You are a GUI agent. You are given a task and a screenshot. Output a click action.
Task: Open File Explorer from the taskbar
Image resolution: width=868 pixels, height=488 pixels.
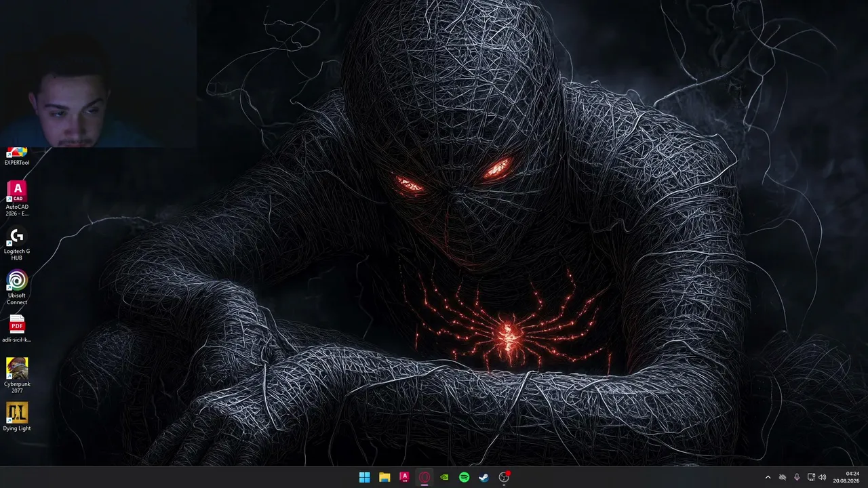(x=384, y=477)
